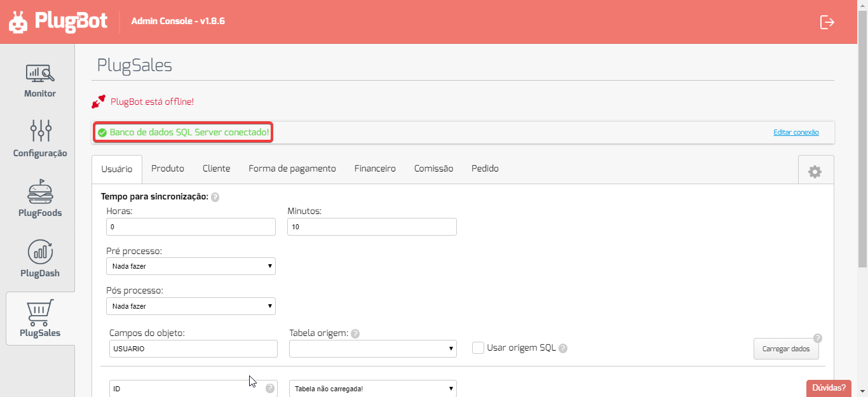Click 'Banco de dados SQL Server conectado!' text

(189, 133)
